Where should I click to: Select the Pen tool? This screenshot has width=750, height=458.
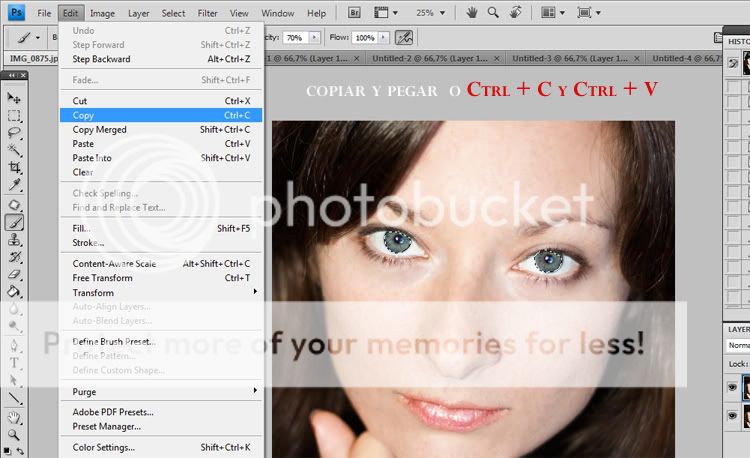(x=14, y=345)
